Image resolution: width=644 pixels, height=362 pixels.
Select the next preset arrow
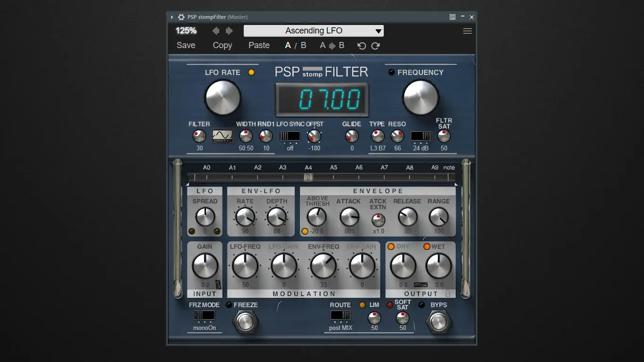tap(230, 31)
